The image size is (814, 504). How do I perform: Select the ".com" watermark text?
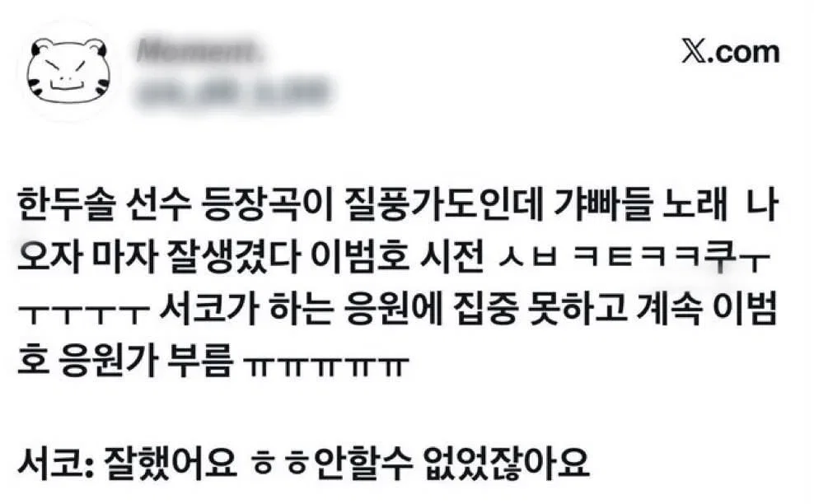[743, 53]
